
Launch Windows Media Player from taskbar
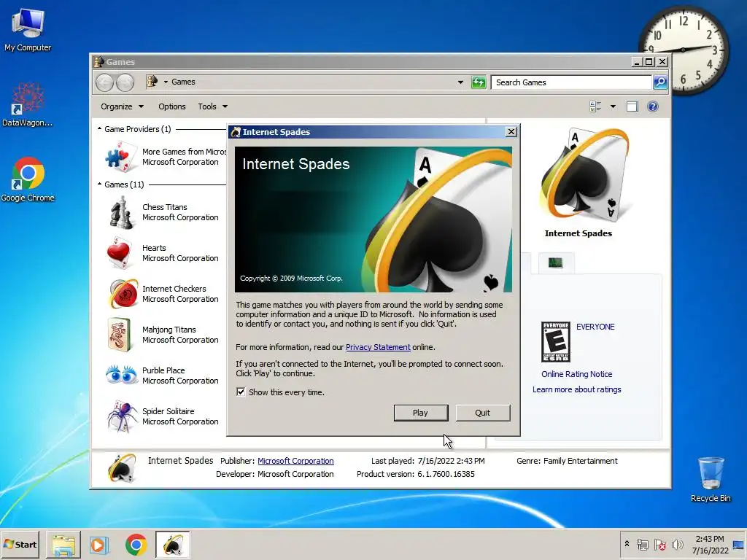pyautogui.click(x=99, y=544)
